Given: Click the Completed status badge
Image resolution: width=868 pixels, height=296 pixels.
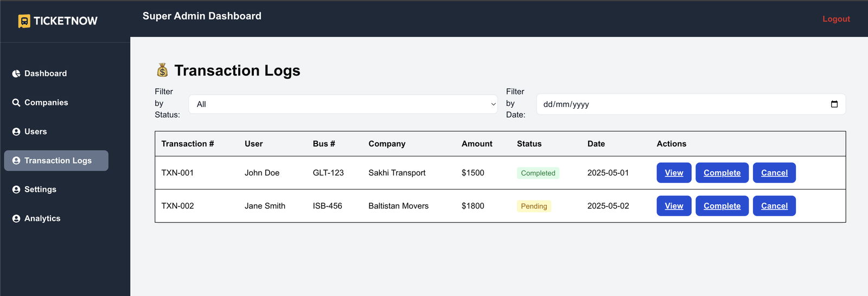Looking at the screenshot, I should 538,173.
